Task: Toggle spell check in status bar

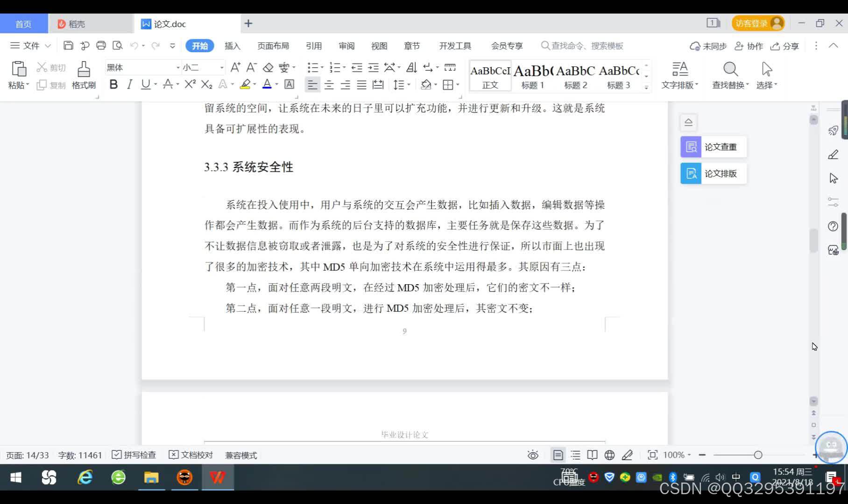Action: point(134,455)
